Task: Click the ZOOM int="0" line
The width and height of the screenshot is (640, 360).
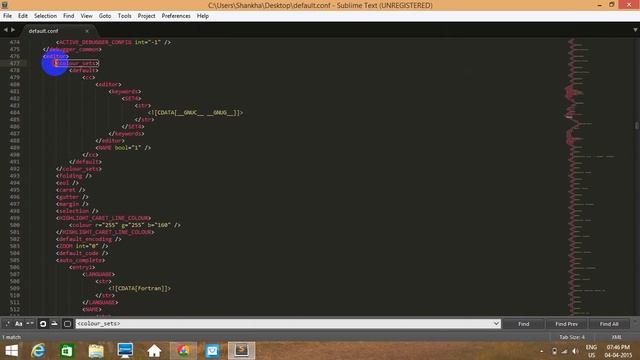Action: (x=82, y=246)
